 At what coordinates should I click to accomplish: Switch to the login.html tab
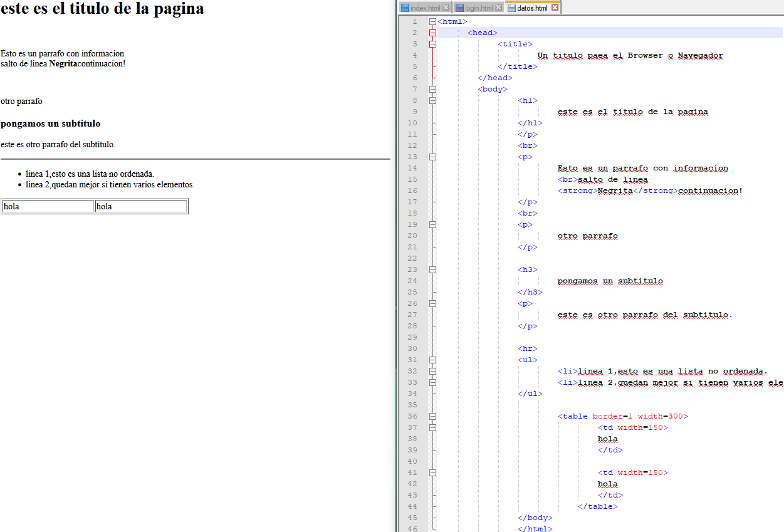pos(479,8)
